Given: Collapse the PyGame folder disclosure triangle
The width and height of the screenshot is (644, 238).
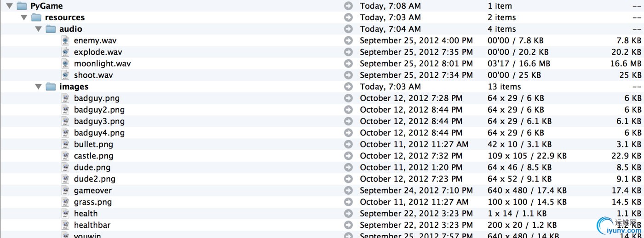Looking at the screenshot, I should pos(9,6).
